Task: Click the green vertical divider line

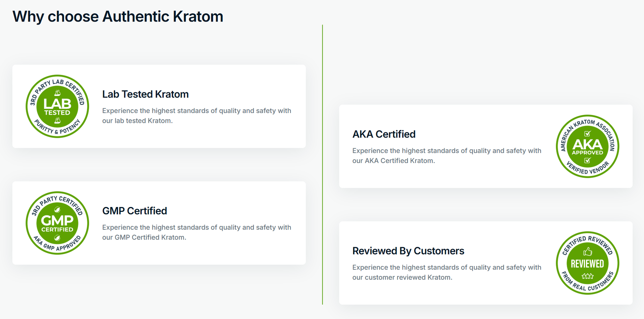Action: coord(322,164)
